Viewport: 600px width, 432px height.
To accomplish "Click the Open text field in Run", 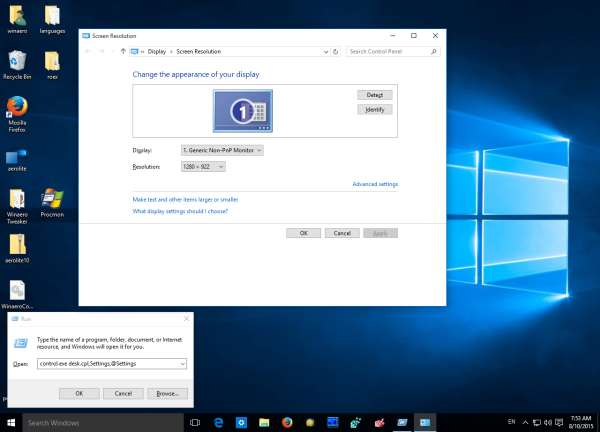I will pos(109,364).
